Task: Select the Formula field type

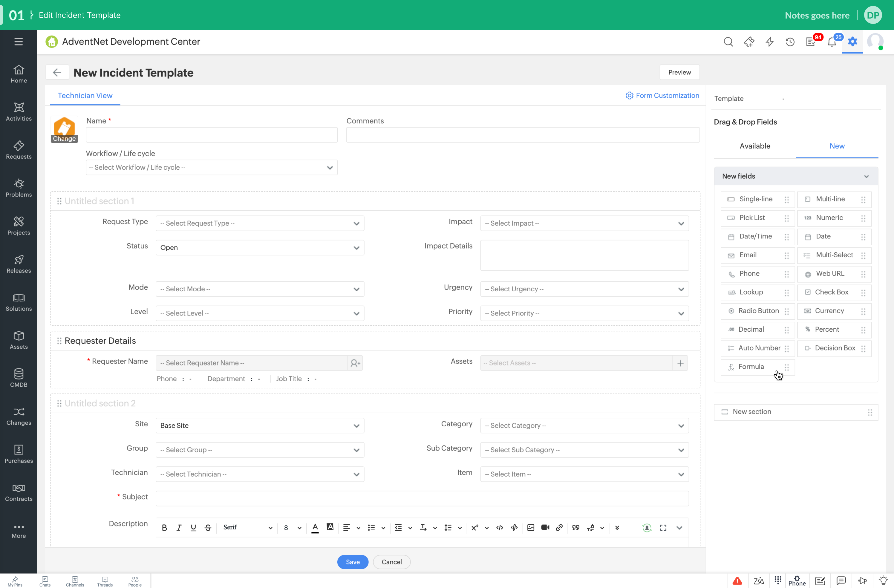Action: pos(757,367)
